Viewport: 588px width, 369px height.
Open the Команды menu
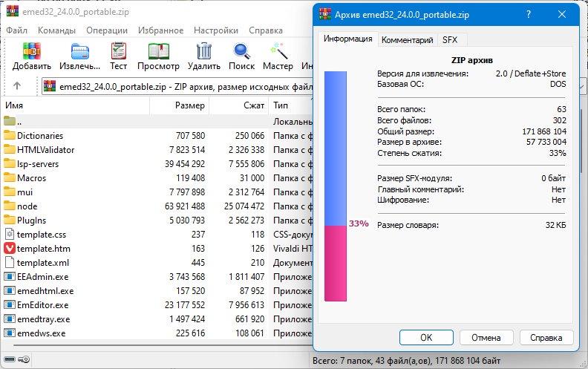56,30
